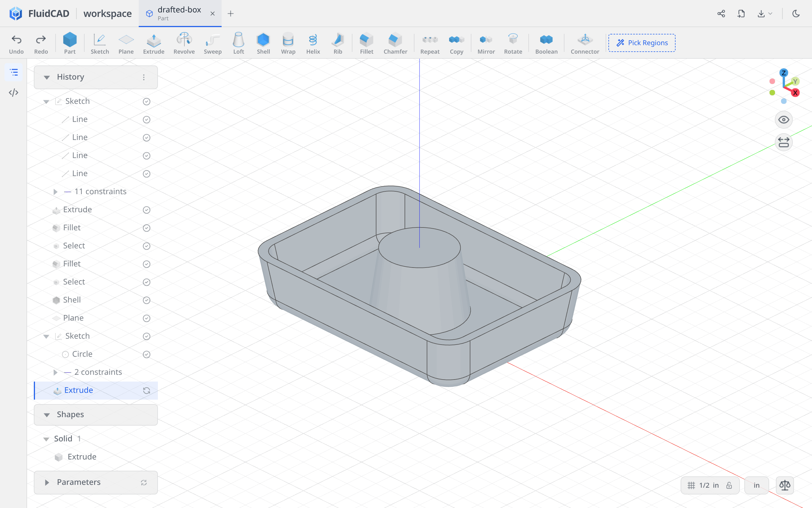Collapse the Solid group
The image size is (812, 508).
(46, 439)
